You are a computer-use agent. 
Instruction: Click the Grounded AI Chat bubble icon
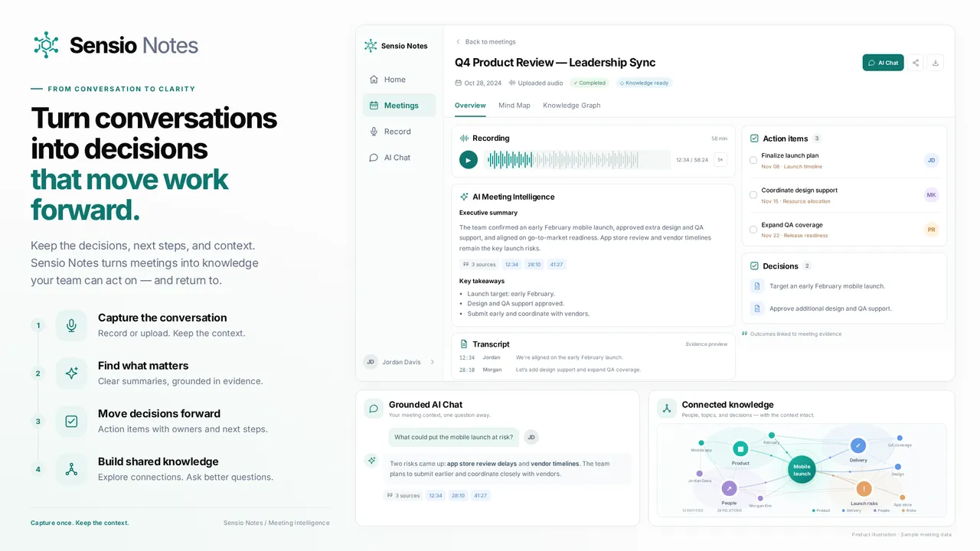tap(374, 409)
